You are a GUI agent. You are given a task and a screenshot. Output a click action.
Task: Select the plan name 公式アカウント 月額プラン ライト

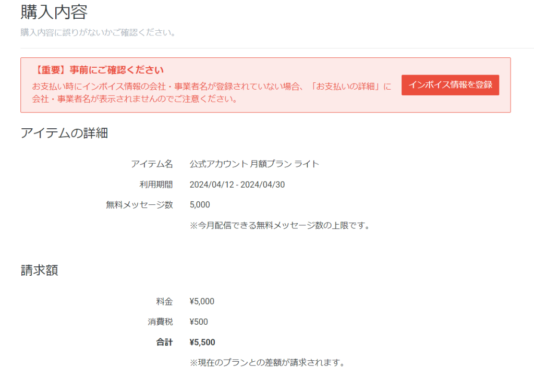254,163
